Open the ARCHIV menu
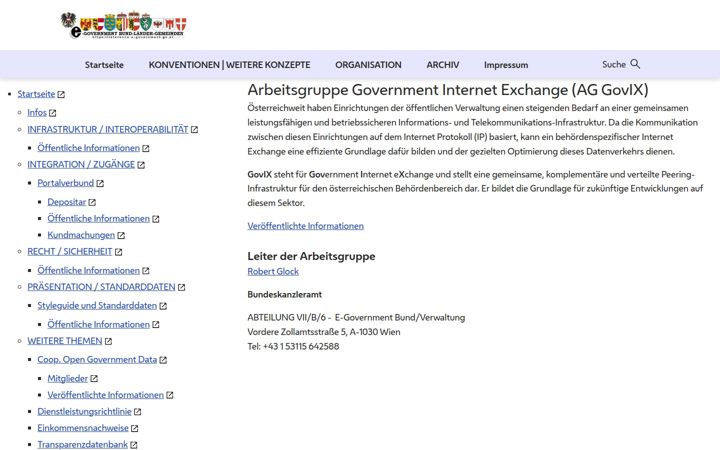The image size is (720, 450). (x=443, y=65)
